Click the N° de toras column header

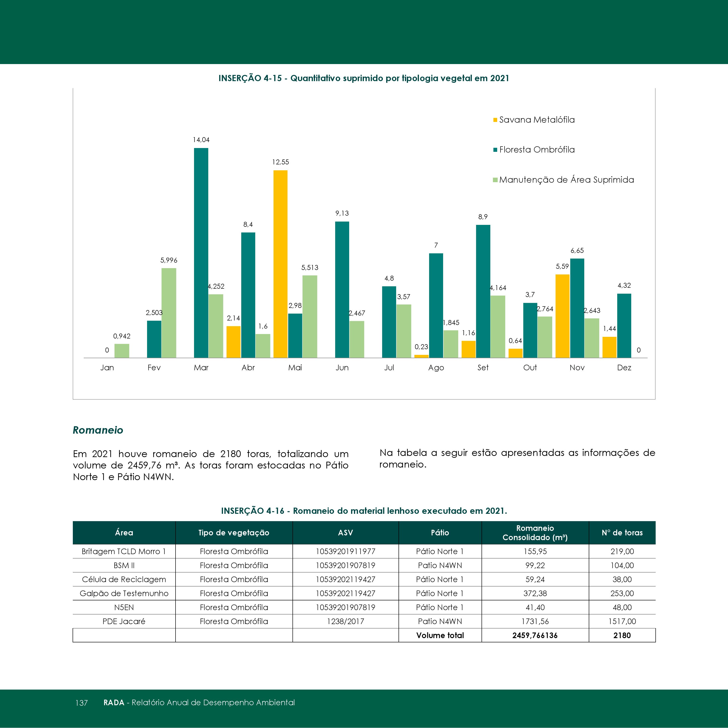622,533
